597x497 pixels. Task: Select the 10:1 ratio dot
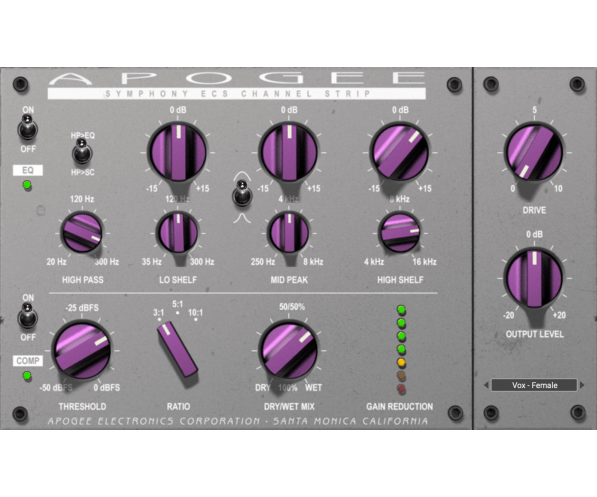click(196, 319)
